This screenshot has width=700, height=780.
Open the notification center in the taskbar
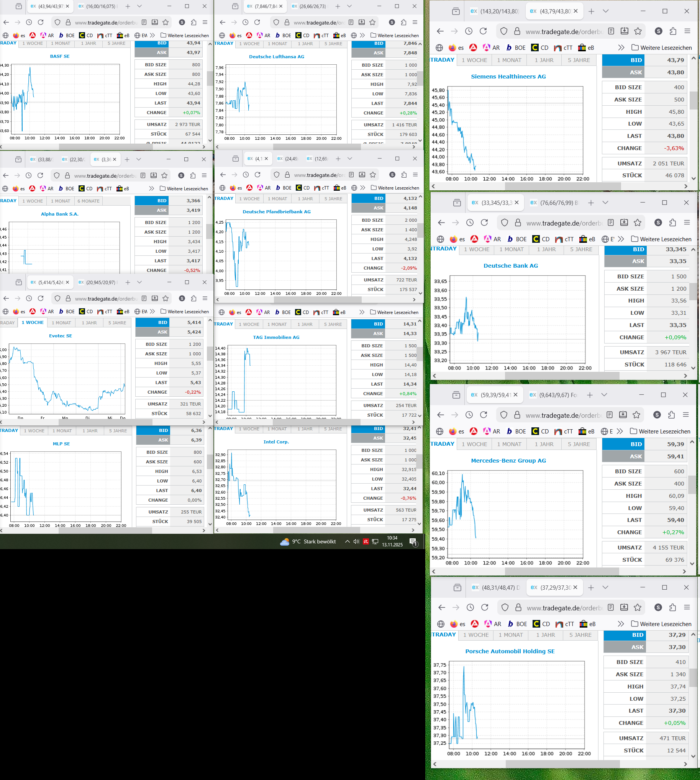coord(413,542)
